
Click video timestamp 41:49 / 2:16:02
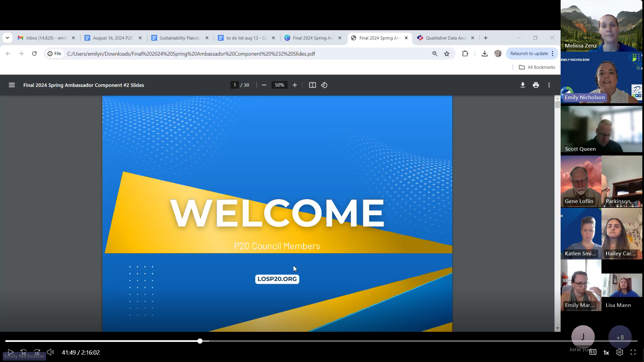(81, 353)
